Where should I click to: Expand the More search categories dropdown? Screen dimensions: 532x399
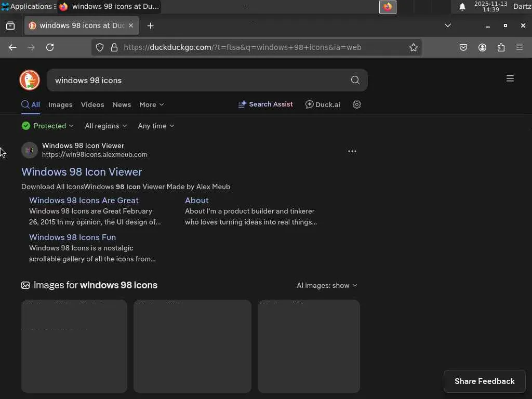152,104
